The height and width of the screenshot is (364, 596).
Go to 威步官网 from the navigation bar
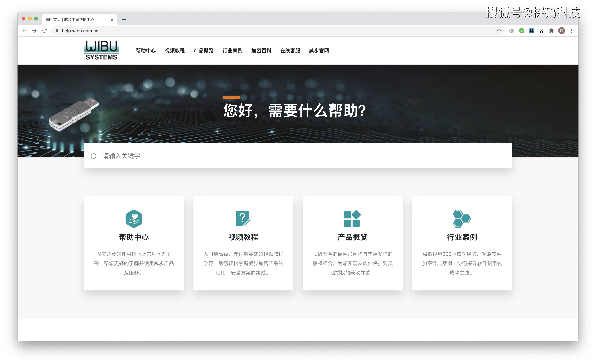click(319, 51)
